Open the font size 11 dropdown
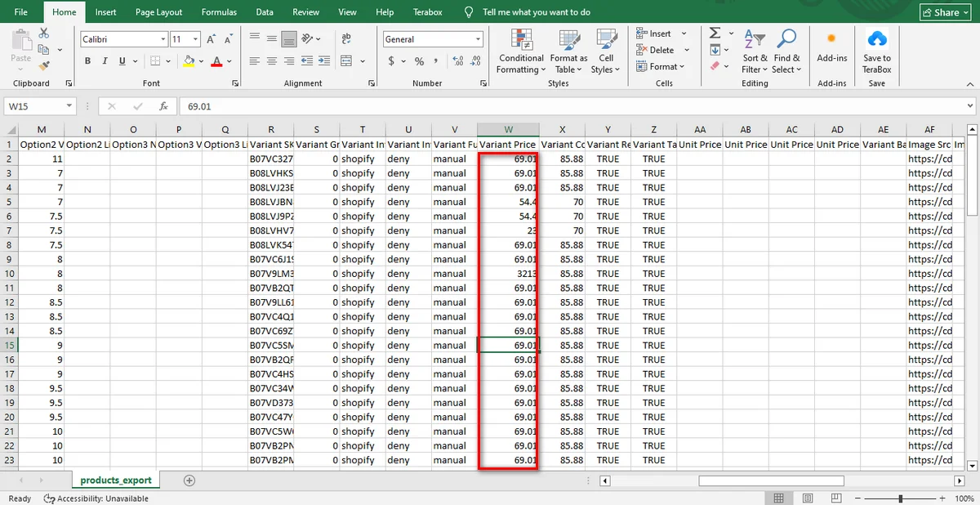This screenshot has height=505, width=980. (x=196, y=39)
